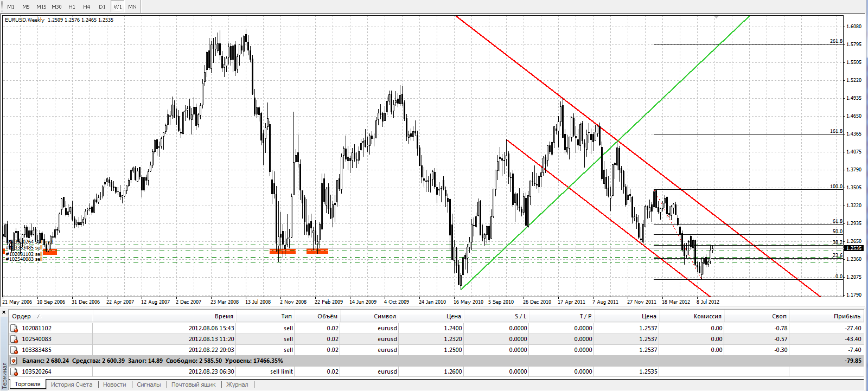The height and width of the screenshot is (391, 868).
Task: Click the 261.8 Fibonacci level label
Action: pos(836,41)
